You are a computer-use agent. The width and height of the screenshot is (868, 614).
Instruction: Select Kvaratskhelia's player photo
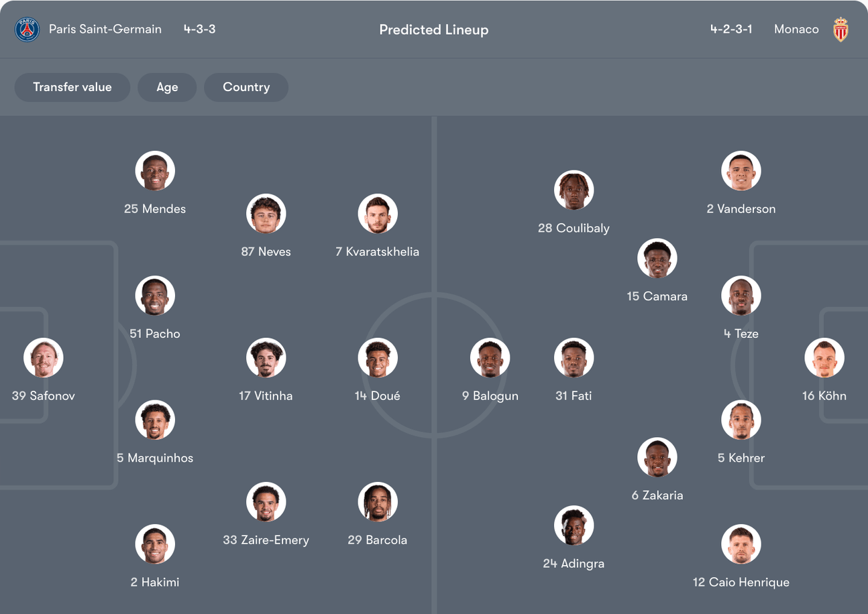(378, 214)
